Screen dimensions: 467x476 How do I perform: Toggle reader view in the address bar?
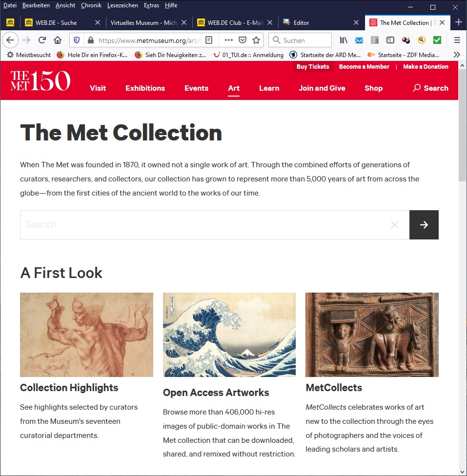(x=209, y=40)
